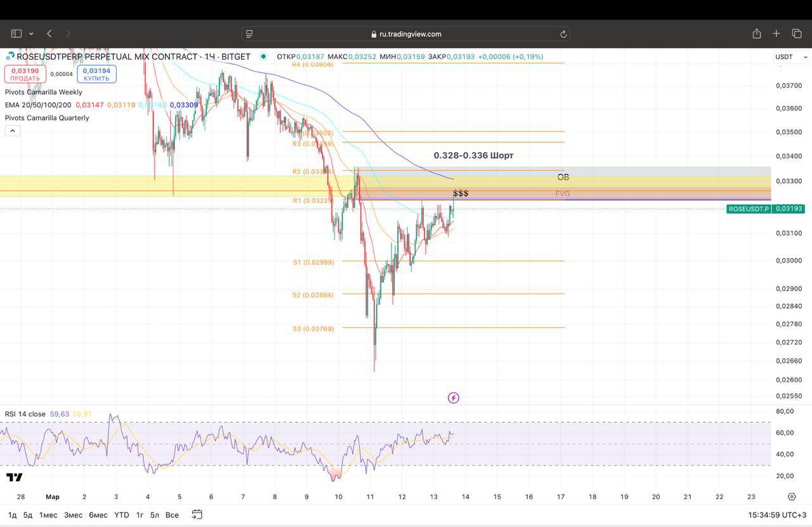Click the RSI value 59,63
The height and width of the screenshot is (527, 812).
60,414
